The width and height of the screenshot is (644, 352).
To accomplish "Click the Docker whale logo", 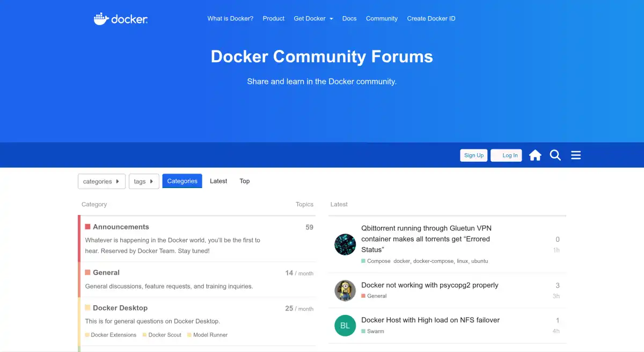I will (x=121, y=19).
